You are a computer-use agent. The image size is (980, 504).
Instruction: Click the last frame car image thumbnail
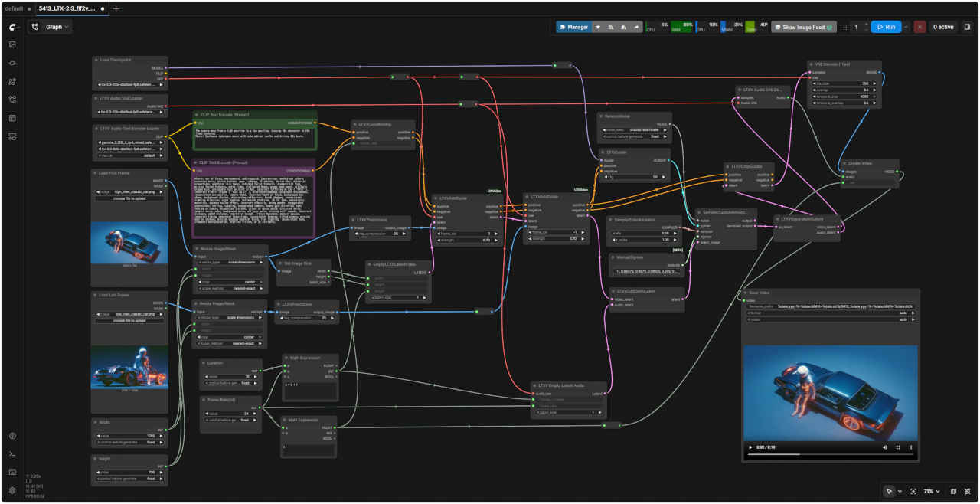click(129, 367)
